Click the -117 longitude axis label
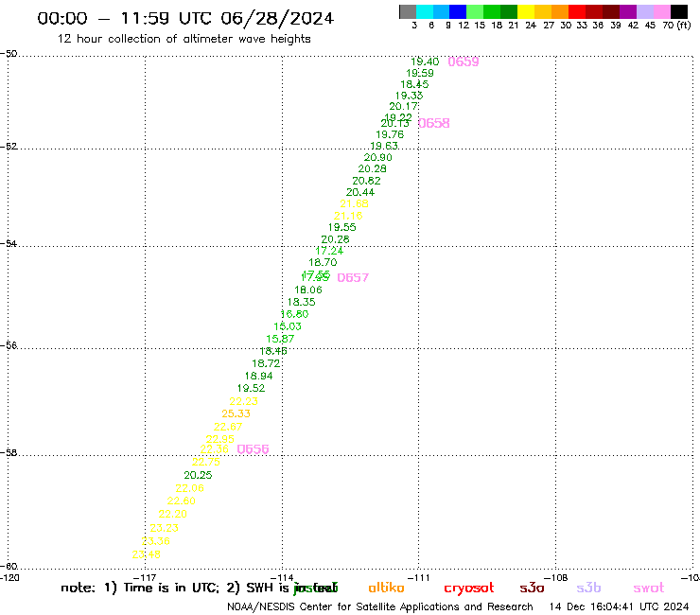Viewport: 700px width, 615px height. pos(145,577)
